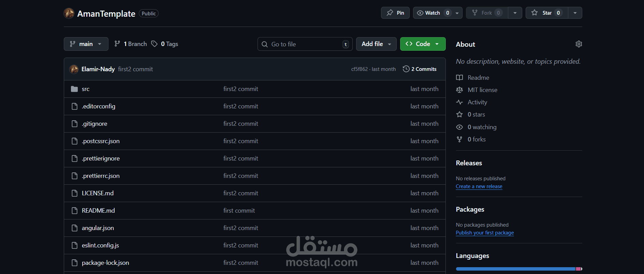The width and height of the screenshot is (644, 274).
Task: View the 1 Branch link
Action: tap(131, 44)
